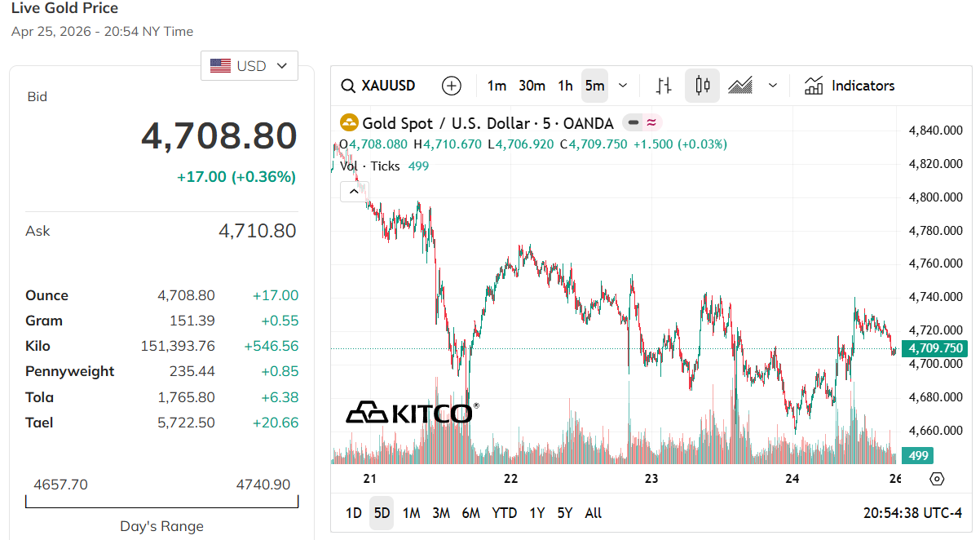The width and height of the screenshot is (980, 540).
Task: Select the Candles chart style icon
Action: click(x=702, y=86)
